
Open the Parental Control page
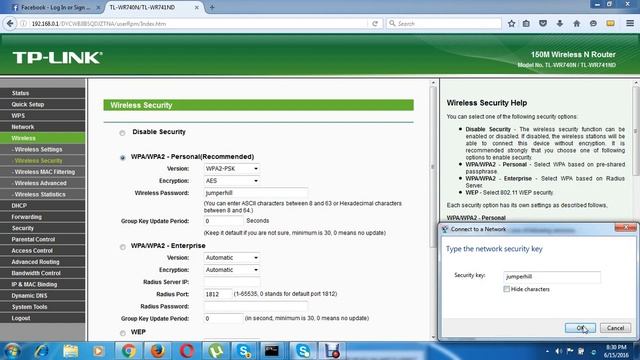(43, 239)
